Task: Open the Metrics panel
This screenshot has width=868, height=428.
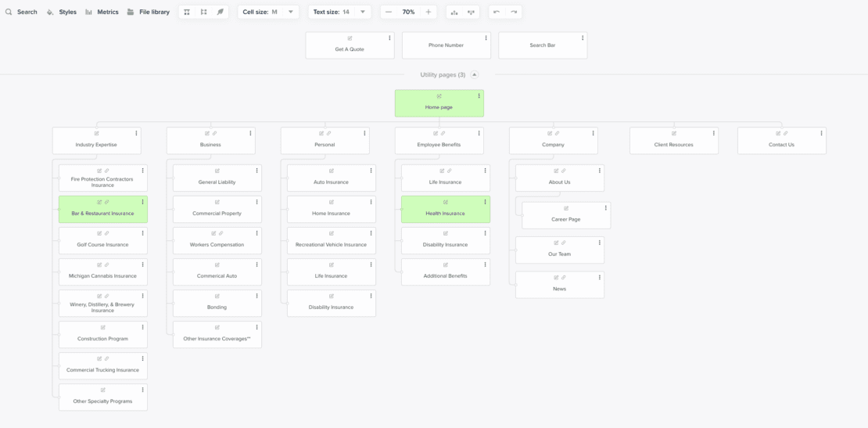Action: pos(102,12)
